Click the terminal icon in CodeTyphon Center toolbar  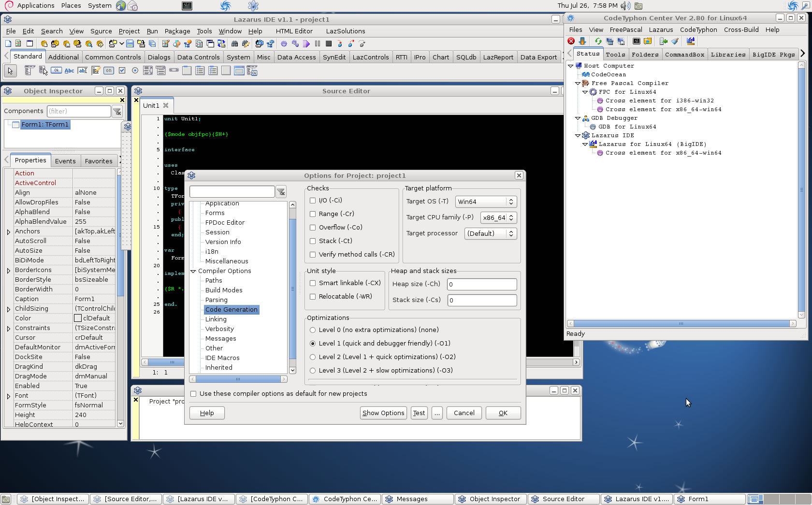[637, 41]
